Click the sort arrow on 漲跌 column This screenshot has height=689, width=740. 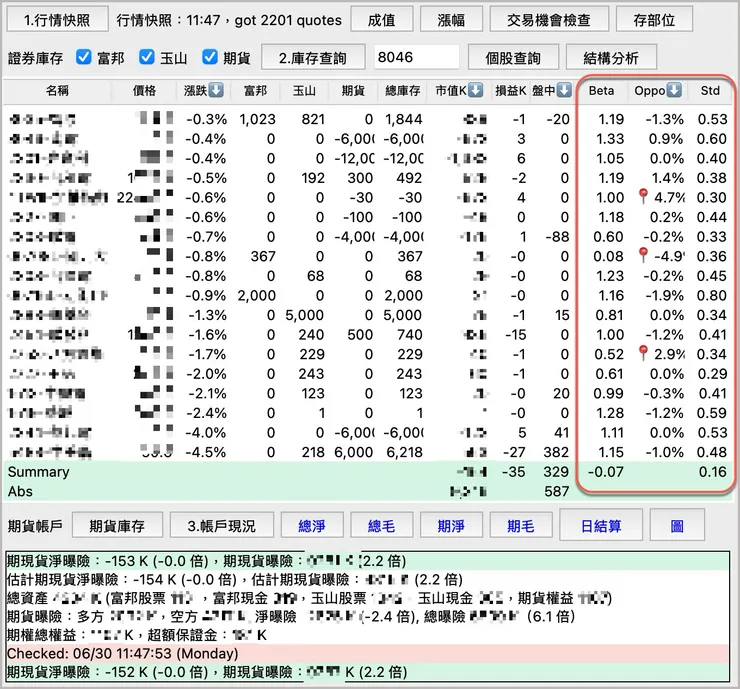[216, 90]
